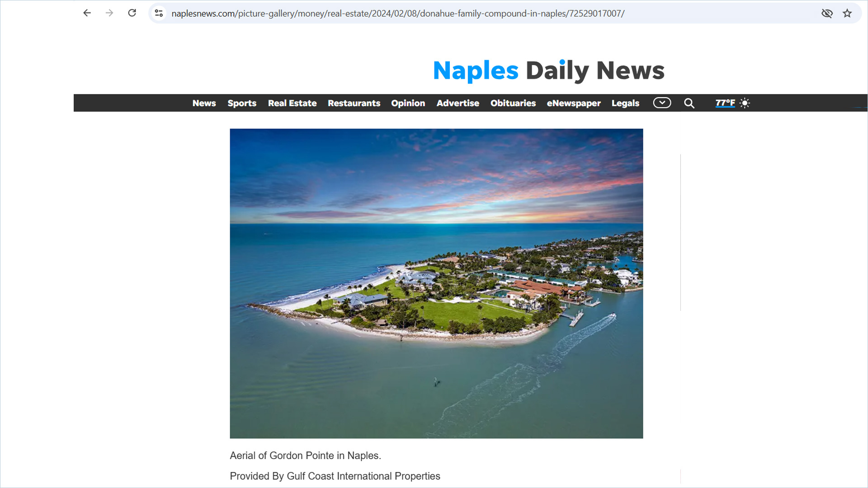Viewport: 868px width, 488px height.
Task: Open the Opinion section
Action: pos(408,103)
